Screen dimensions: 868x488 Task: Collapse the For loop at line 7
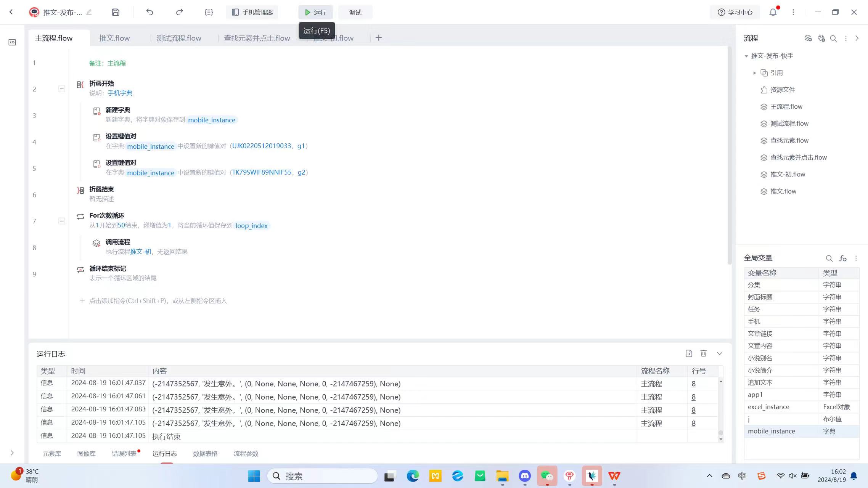[x=61, y=221]
